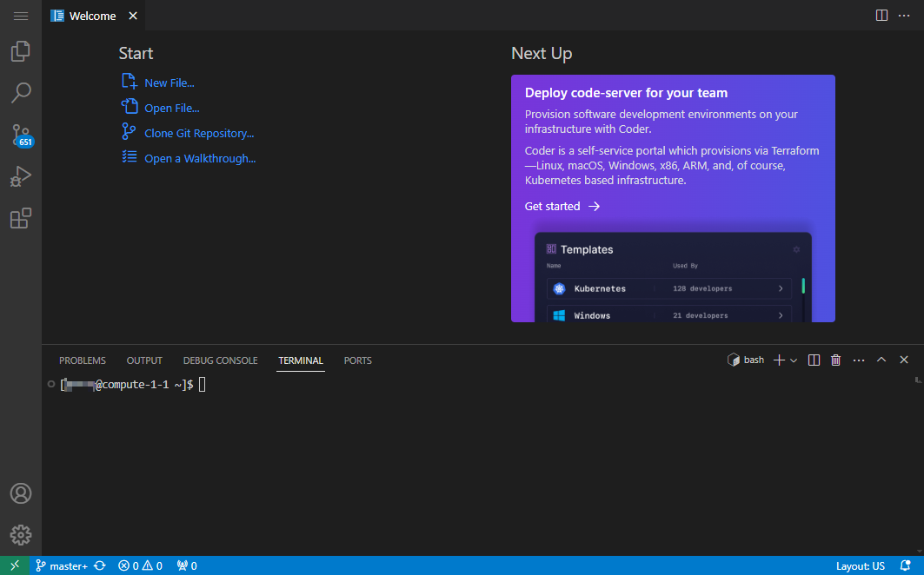This screenshot has width=924, height=575.
Task: Open Source Control view with 651 badge
Action: click(x=22, y=135)
